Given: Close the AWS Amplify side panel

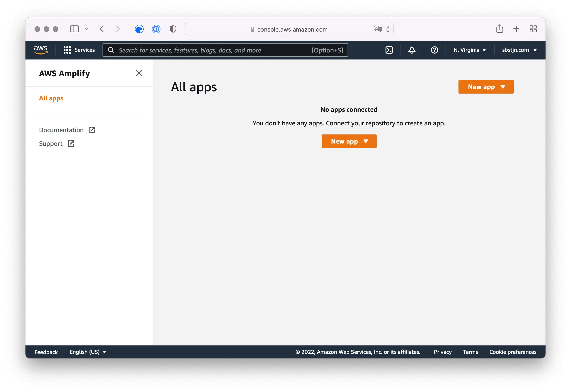Looking at the screenshot, I should [x=139, y=73].
